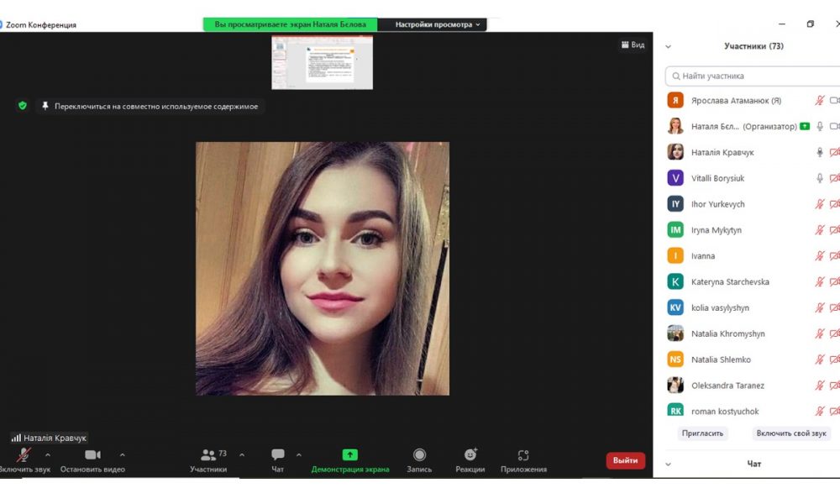Start recording with the Запись icon
This screenshot has height=504, width=840.
coord(419,455)
